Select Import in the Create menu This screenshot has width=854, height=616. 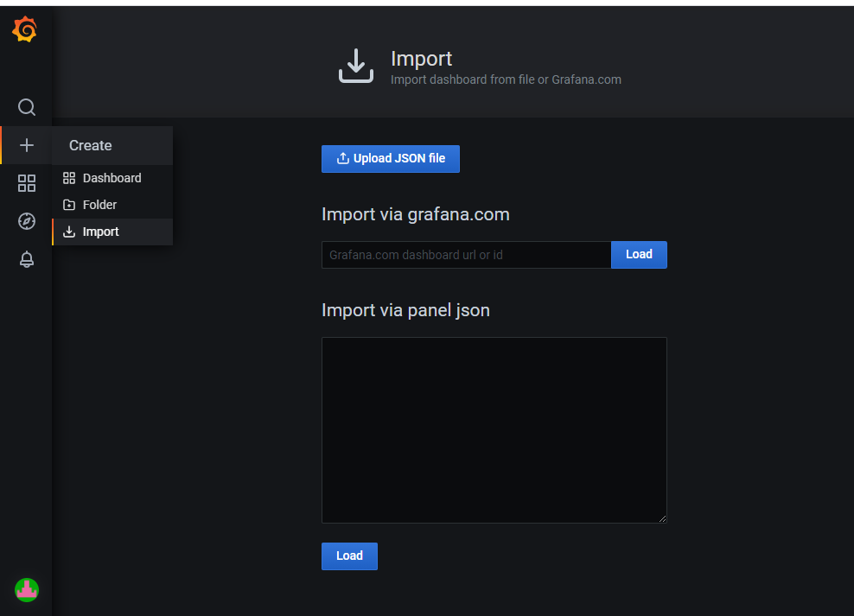pyautogui.click(x=112, y=232)
